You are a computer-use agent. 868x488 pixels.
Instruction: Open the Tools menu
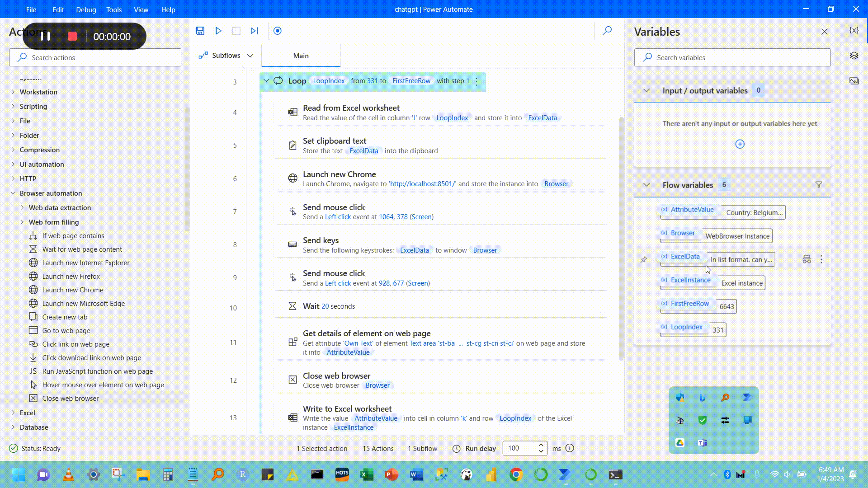(x=114, y=9)
